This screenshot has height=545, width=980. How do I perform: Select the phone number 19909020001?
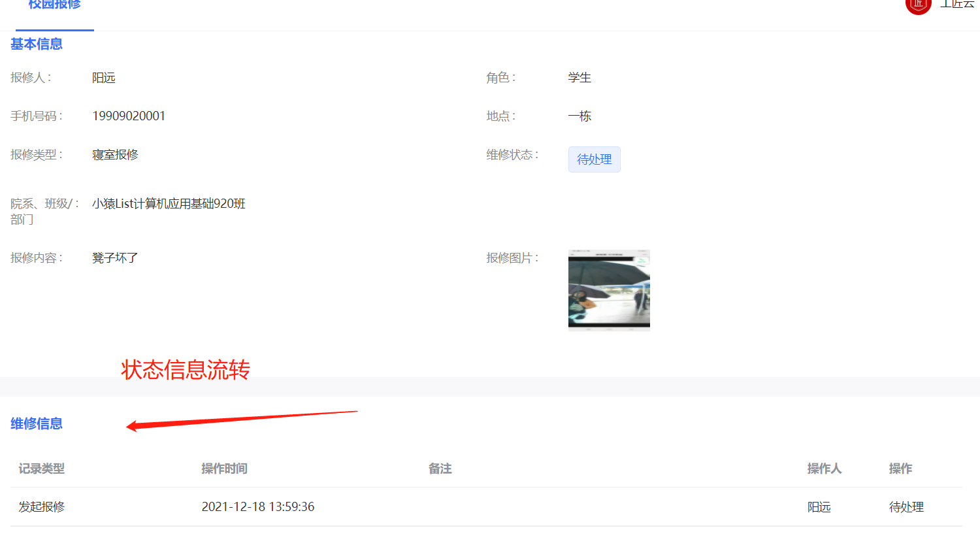point(129,116)
